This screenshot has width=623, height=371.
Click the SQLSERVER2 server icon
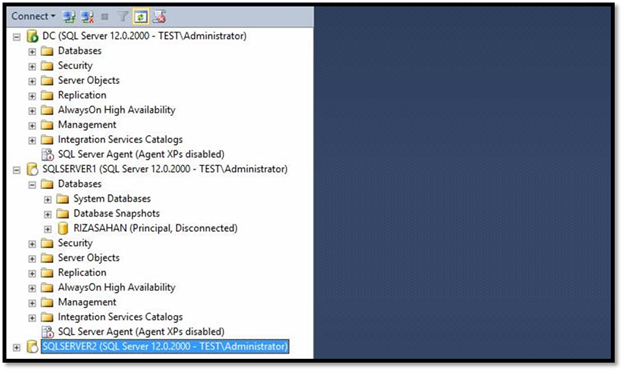coord(32,347)
